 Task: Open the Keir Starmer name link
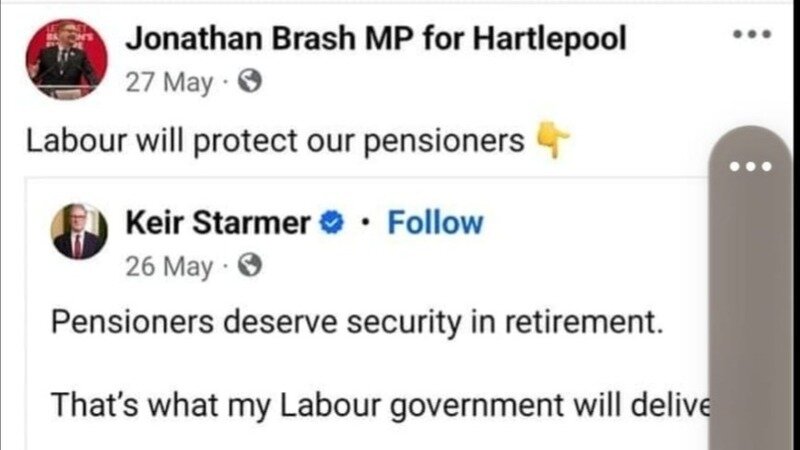click(x=217, y=222)
